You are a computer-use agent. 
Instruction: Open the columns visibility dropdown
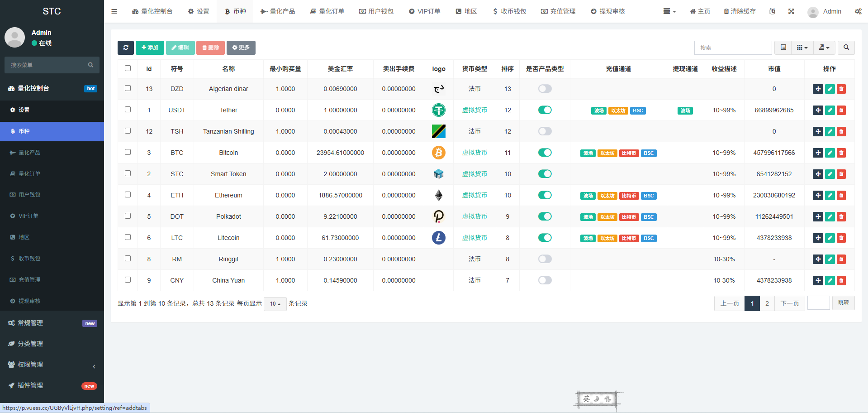pos(802,48)
